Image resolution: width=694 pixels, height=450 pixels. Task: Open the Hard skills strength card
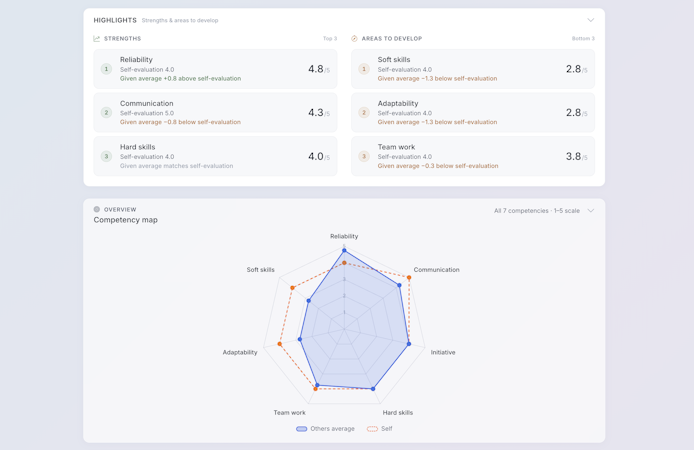[x=215, y=156]
